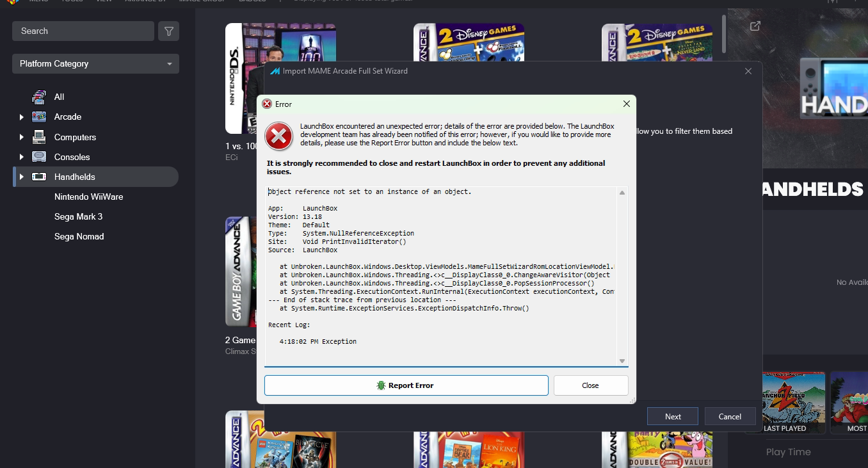
Task: Click the Report Error button
Action: pos(406,385)
